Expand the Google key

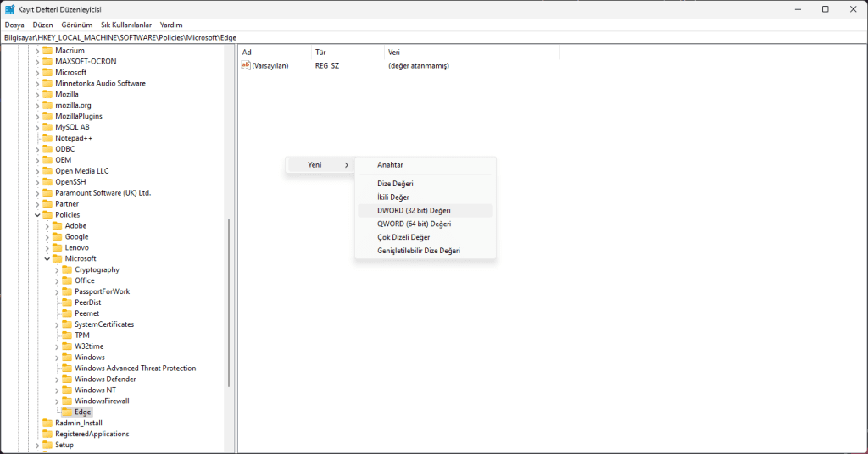(47, 236)
